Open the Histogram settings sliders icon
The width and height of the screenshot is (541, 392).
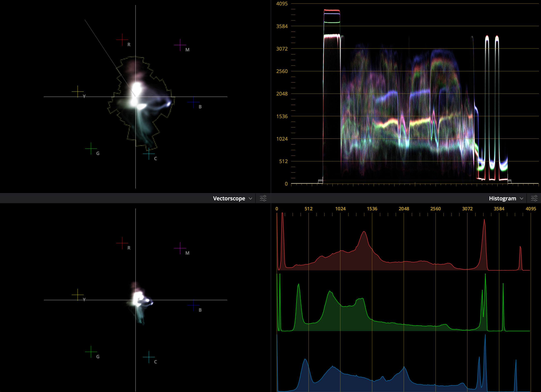click(534, 198)
